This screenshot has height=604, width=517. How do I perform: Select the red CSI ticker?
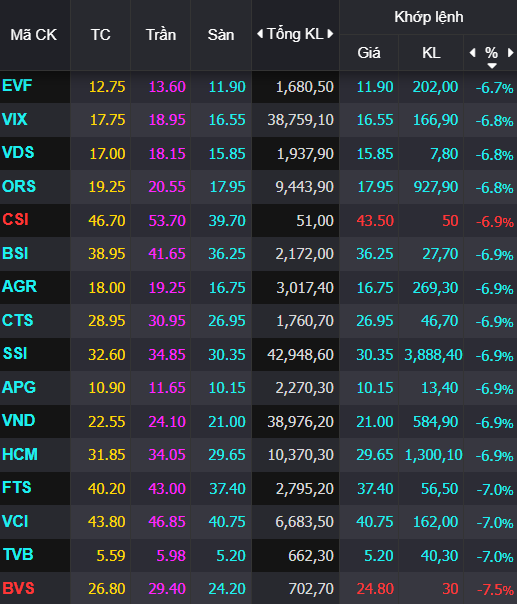(15, 220)
